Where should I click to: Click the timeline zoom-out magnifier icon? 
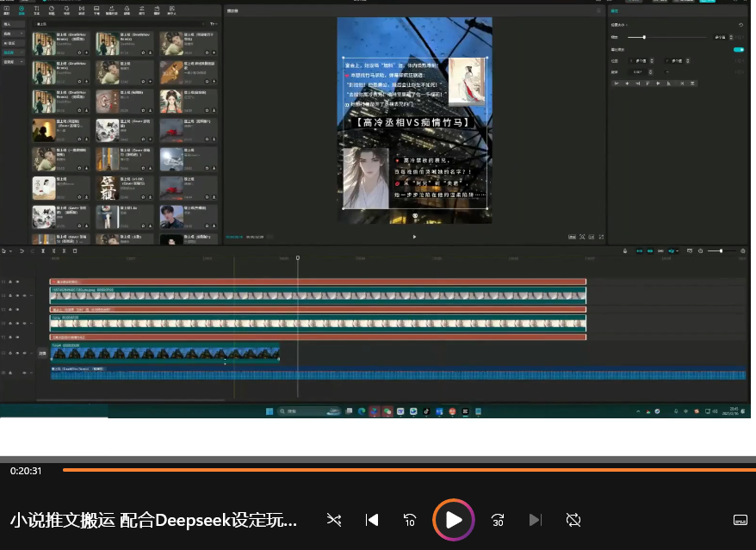click(701, 250)
